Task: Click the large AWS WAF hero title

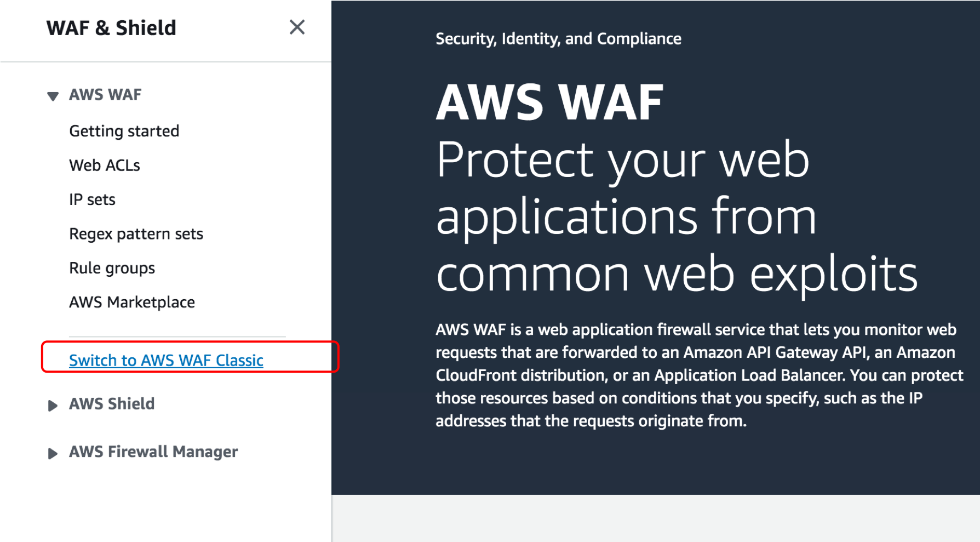Action: point(549,102)
